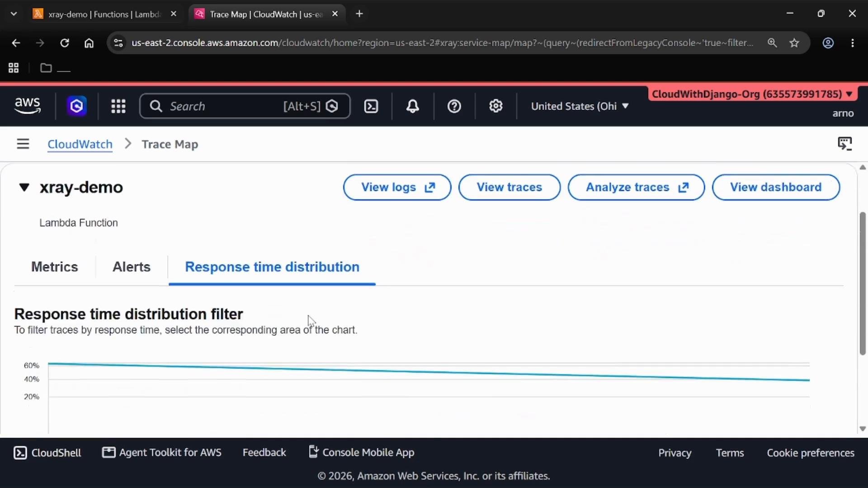View site information icon in the address bar

click(x=118, y=43)
